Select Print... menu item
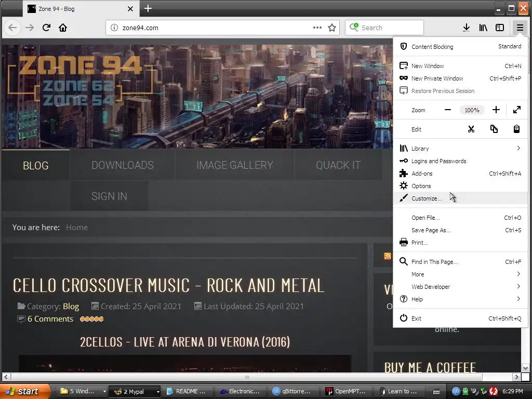 pyautogui.click(x=460, y=243)
